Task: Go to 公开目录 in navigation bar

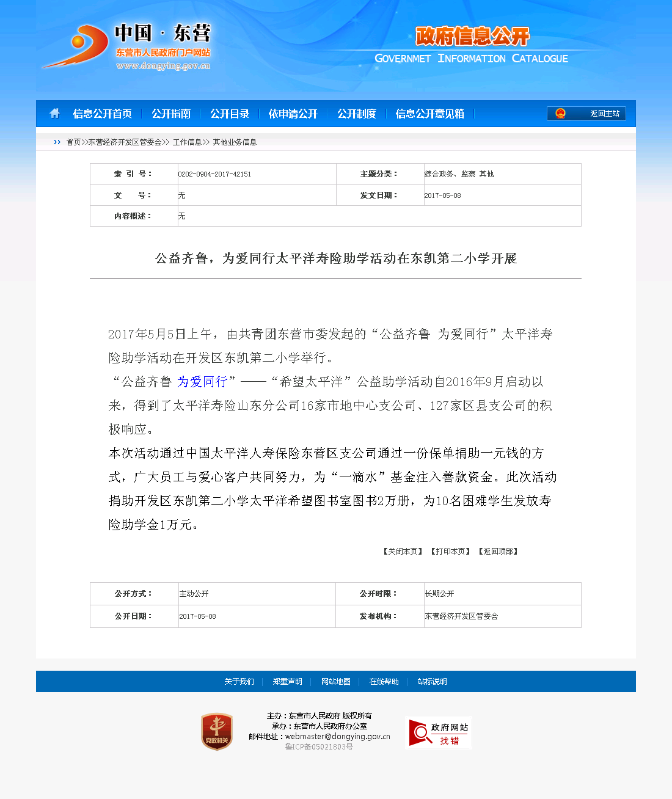Action: [x=230, y=114]
